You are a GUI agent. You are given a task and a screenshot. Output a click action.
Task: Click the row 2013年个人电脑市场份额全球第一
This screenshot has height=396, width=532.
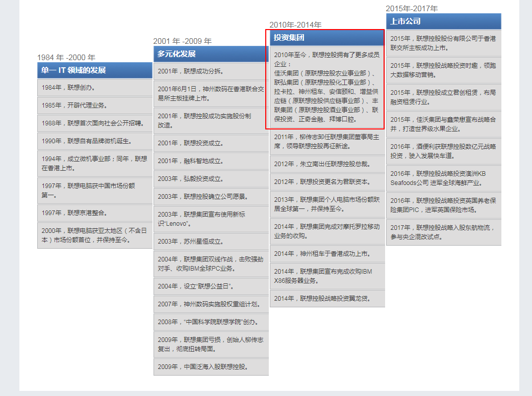(327, 204)
